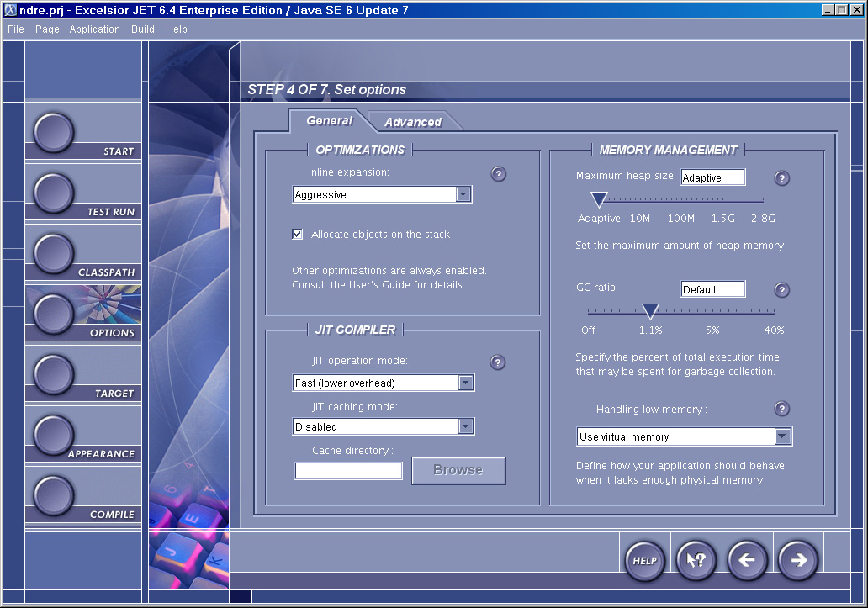
Task: Click the round HELP button
Action: coord(644,560)
